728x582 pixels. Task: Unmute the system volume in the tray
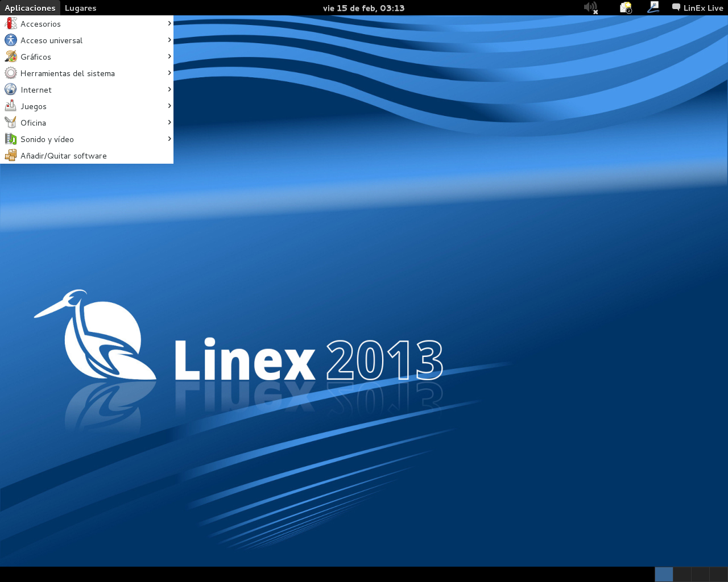(x=590, y=7)
